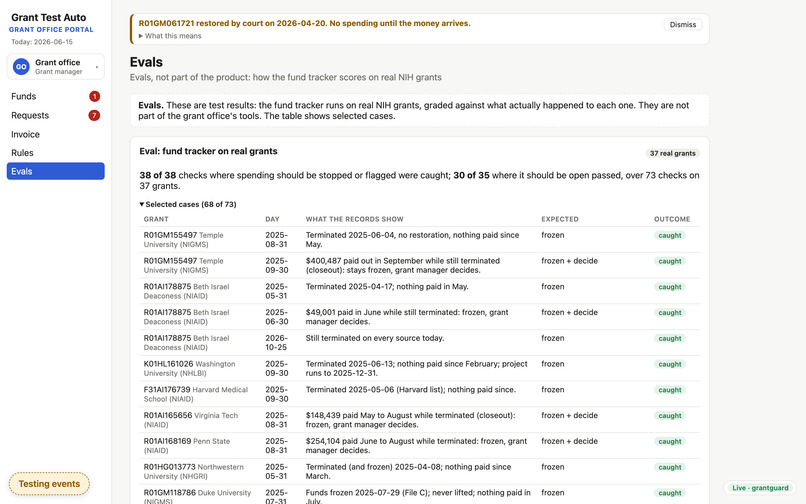Select R01GM155497 row dated 2025-09-30
The image size is (806, 504).
[x=419, y=265]
